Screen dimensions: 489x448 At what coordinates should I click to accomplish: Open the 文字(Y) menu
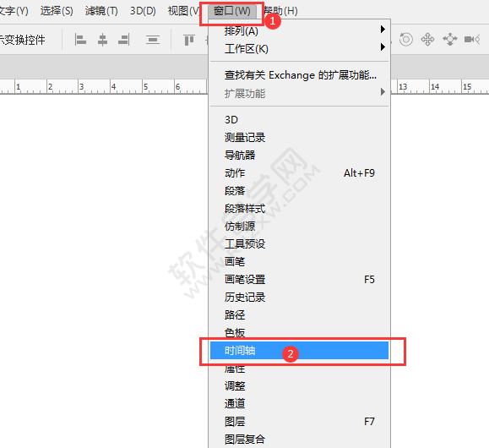pos(14,11)
